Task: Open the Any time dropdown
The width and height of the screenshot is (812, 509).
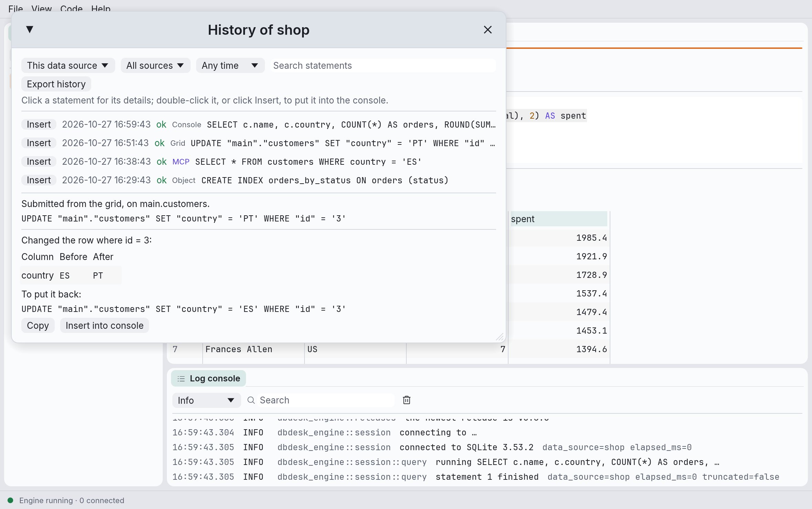Action: click(230, 65)
